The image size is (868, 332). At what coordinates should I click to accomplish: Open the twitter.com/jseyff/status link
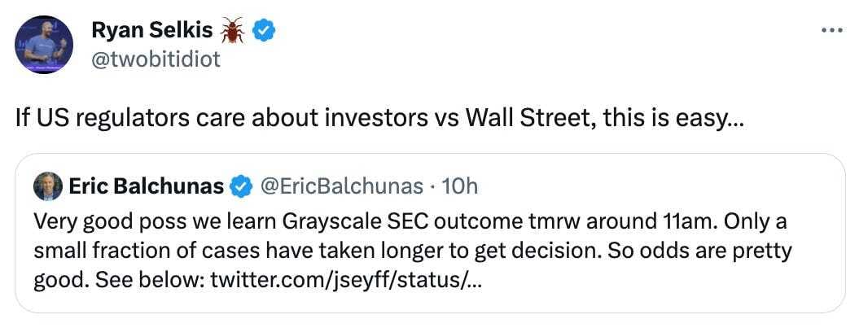(x=350, y=282)
